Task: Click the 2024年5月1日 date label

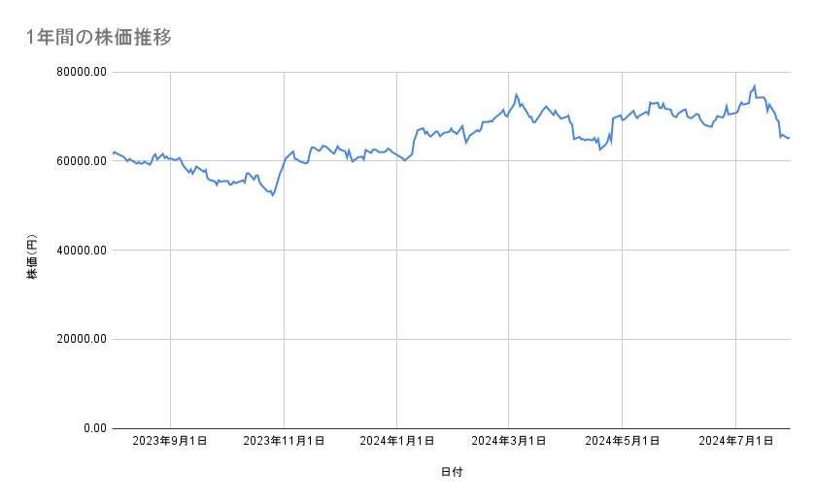Action: (622, 442)
